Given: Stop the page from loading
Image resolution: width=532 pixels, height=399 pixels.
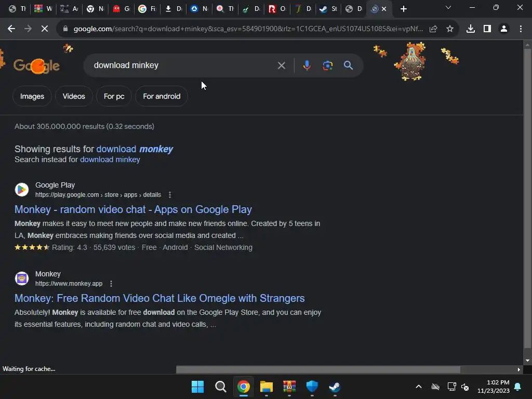Looking at the screenshot, I should (45, 29).
